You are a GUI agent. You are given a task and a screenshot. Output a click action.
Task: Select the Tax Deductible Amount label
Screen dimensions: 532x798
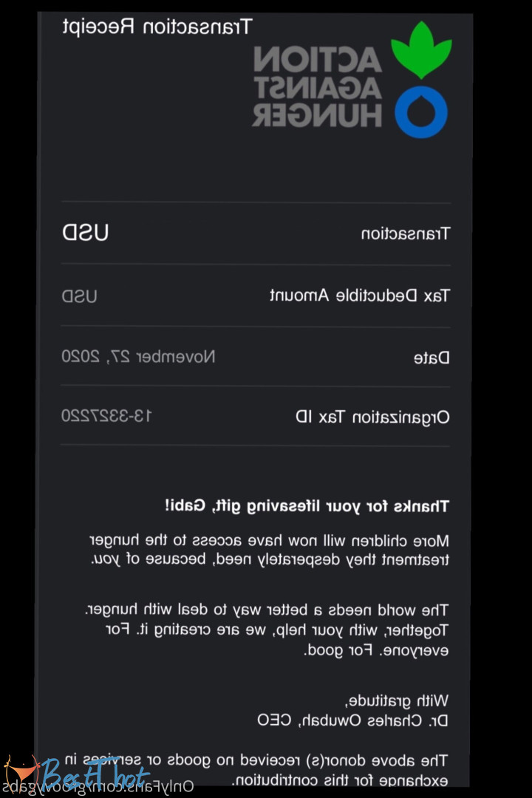pyautogui.click(x=359, y=296)
